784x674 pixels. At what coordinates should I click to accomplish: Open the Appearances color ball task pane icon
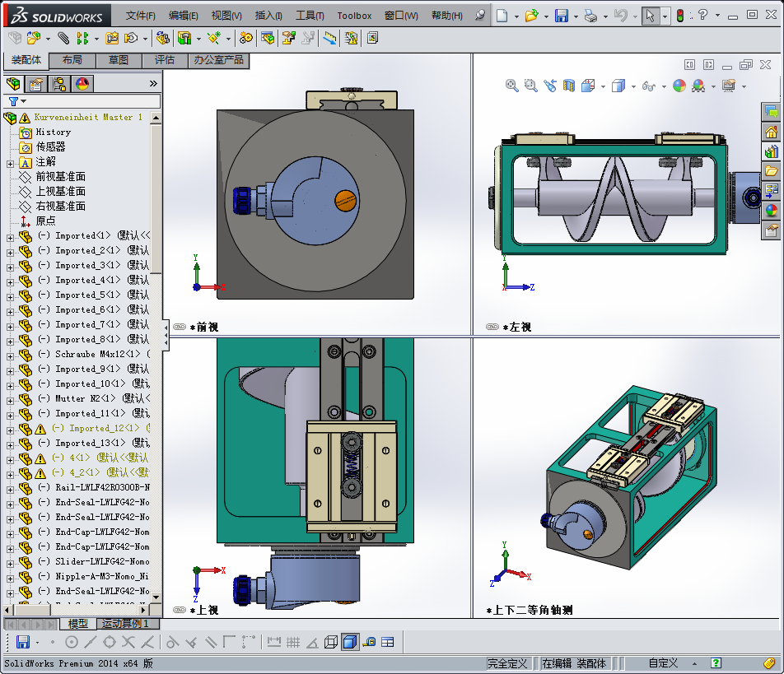pos(771,211)
